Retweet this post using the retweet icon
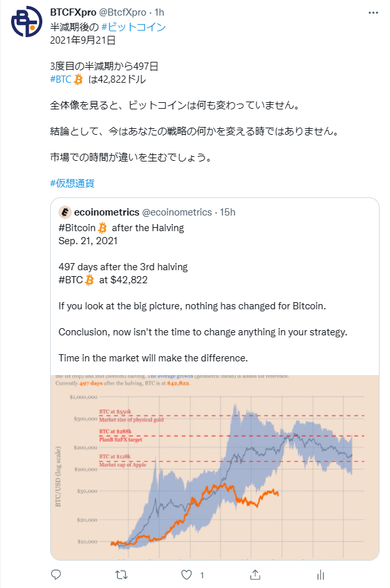 [121, 574]
